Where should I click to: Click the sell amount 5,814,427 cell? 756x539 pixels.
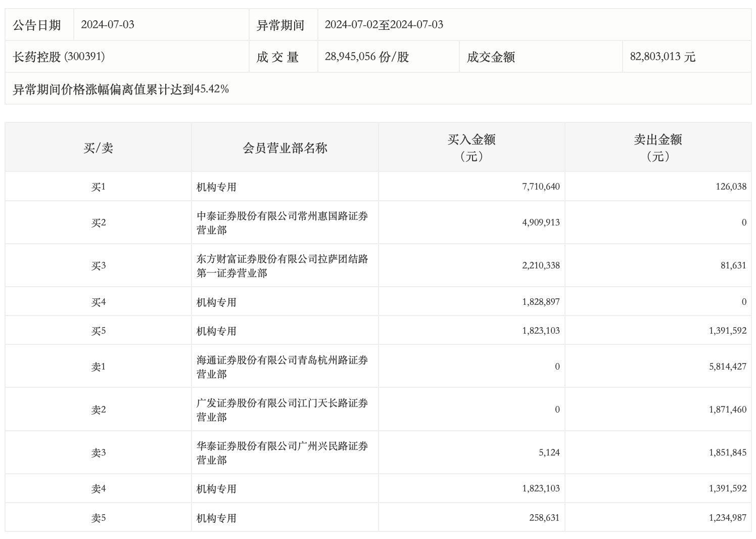tap(727, 367)
